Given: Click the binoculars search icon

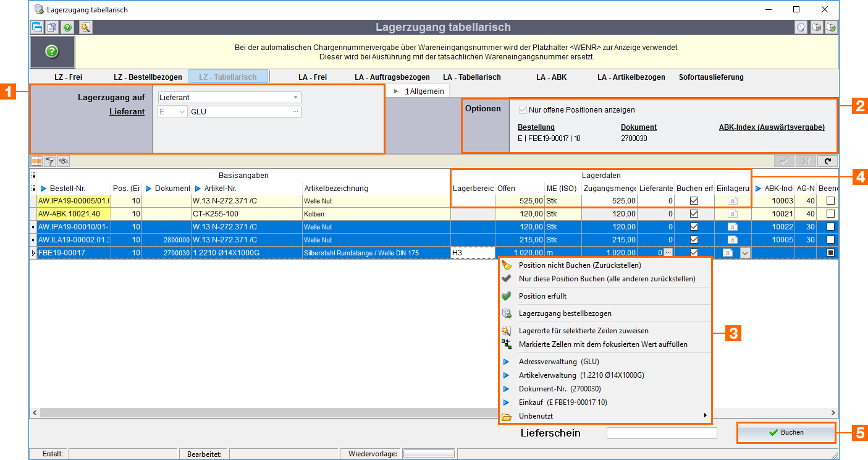Looking at the screenshot, I should pyautogui.click(x=63, y=161).
